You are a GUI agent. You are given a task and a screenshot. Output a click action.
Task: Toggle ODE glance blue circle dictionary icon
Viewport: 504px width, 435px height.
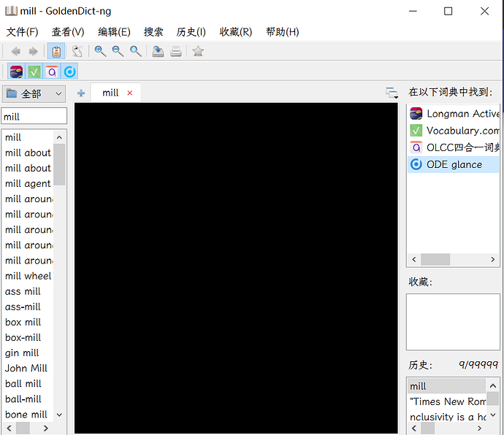click(69, 72)
